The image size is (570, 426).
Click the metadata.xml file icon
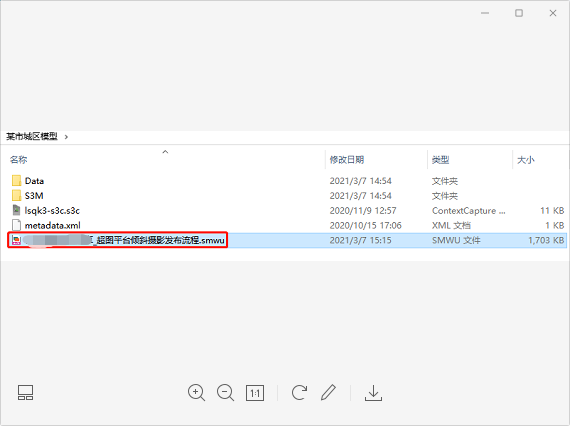pyautogui.click(x=16, y=225)
